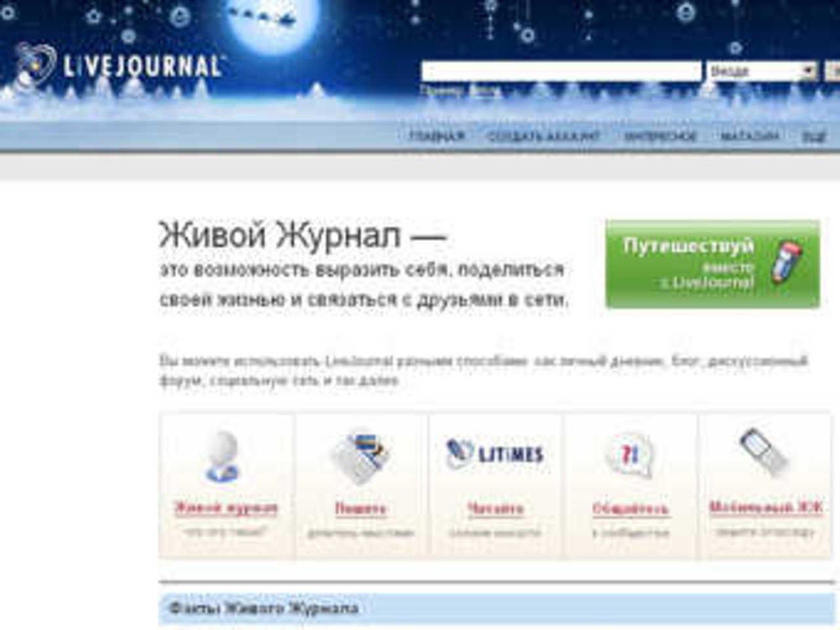
Task: Open the Живой журнал link
Action: pyautogui.click(x=226, y=508)
